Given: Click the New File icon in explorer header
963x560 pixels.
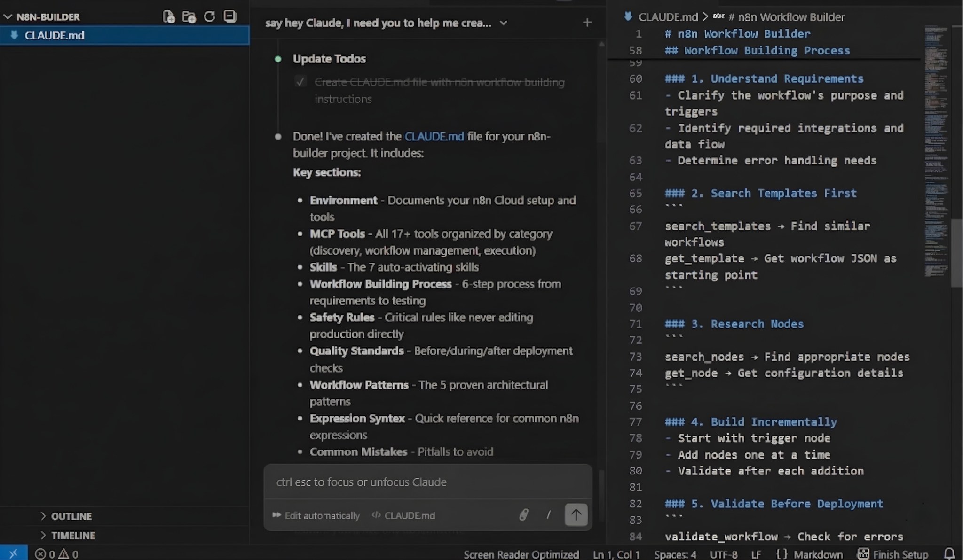Looking at the screenshot, I should 168,17.
